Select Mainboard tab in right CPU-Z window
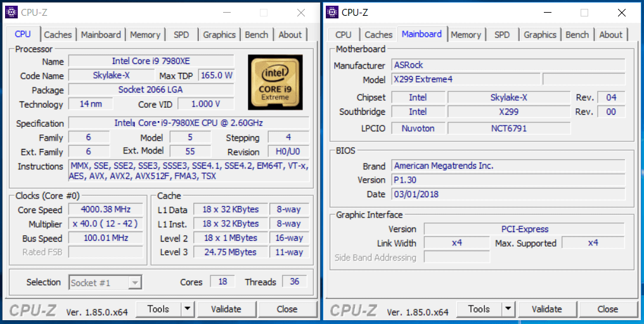The width and height of the screenshot is (644, 324). pyautogui.click(x=422, y=34)
